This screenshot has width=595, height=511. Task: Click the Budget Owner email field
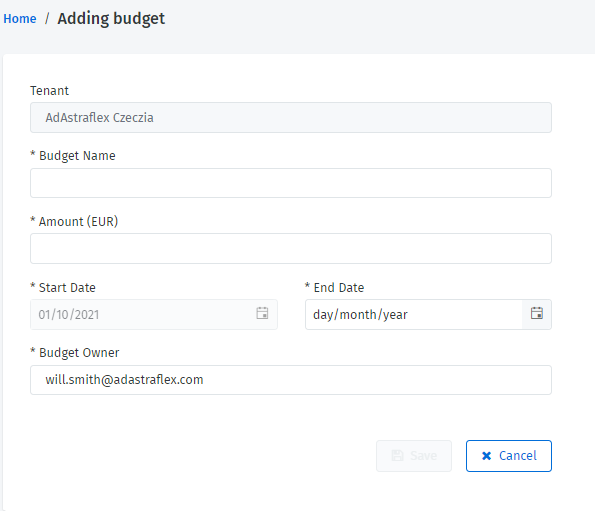click(291, 380)
